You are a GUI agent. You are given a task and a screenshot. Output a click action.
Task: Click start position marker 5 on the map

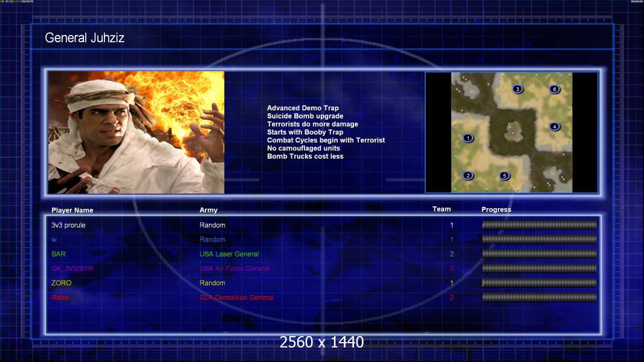(504, 176)
